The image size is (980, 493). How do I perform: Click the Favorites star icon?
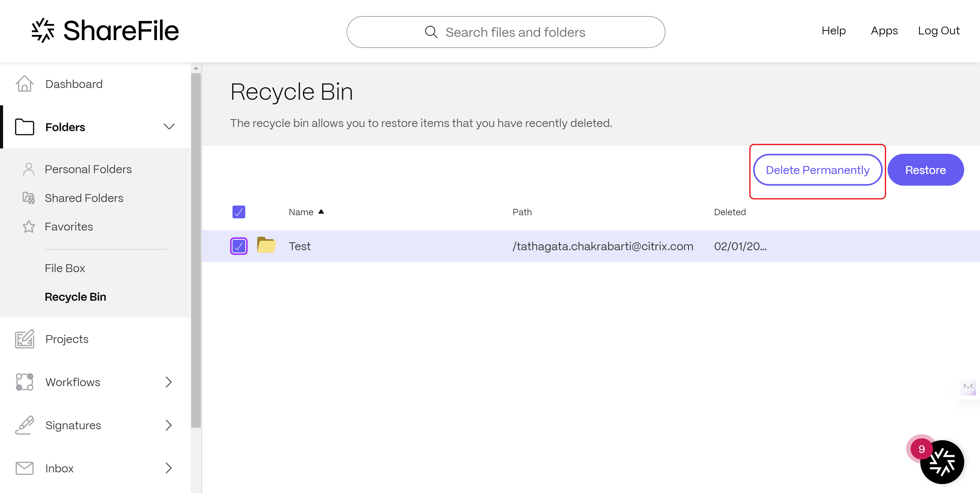point(29,226)
